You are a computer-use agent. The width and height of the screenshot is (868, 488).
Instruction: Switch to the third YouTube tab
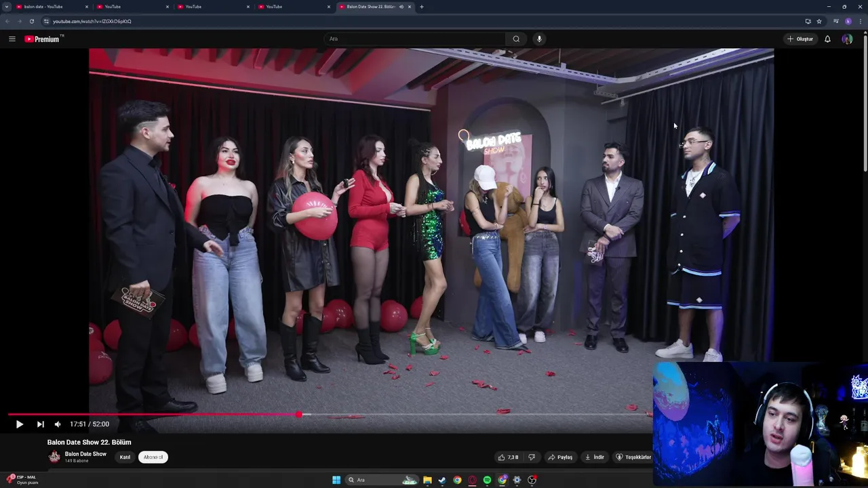click(213, 7)
